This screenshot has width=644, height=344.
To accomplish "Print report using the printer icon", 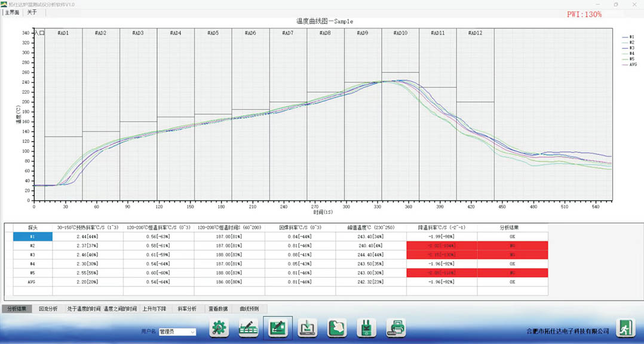I will click(x=395, y=328).
